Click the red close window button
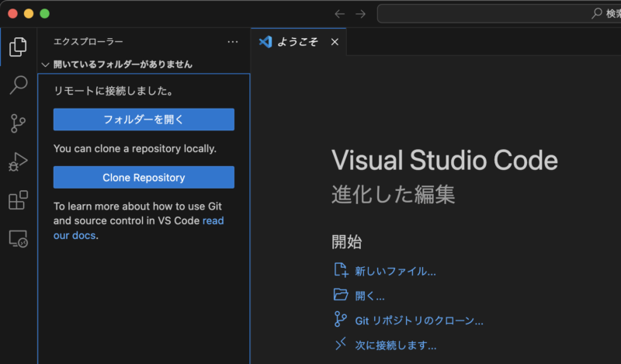The height and width of the screenshot is (364, 621). coord(12,13)
